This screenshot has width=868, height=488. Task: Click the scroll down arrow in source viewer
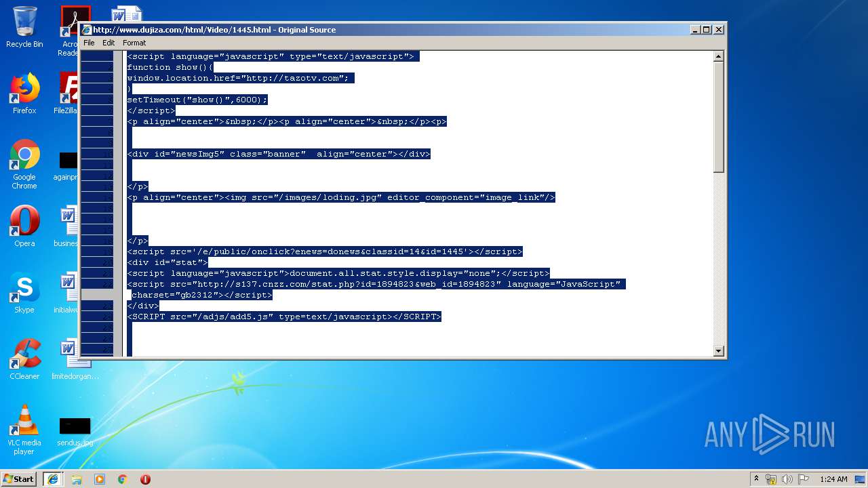(x=719, y=350)
